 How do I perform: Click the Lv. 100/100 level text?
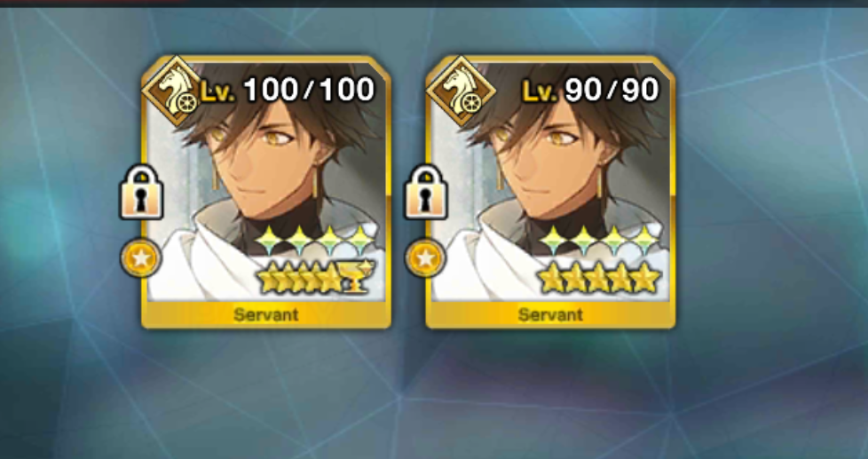288,91
